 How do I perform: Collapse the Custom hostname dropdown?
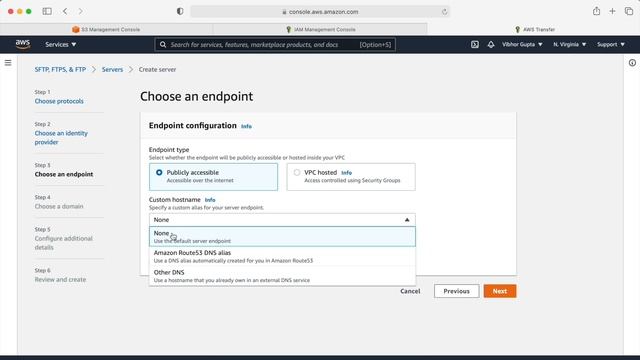[282, 220]
